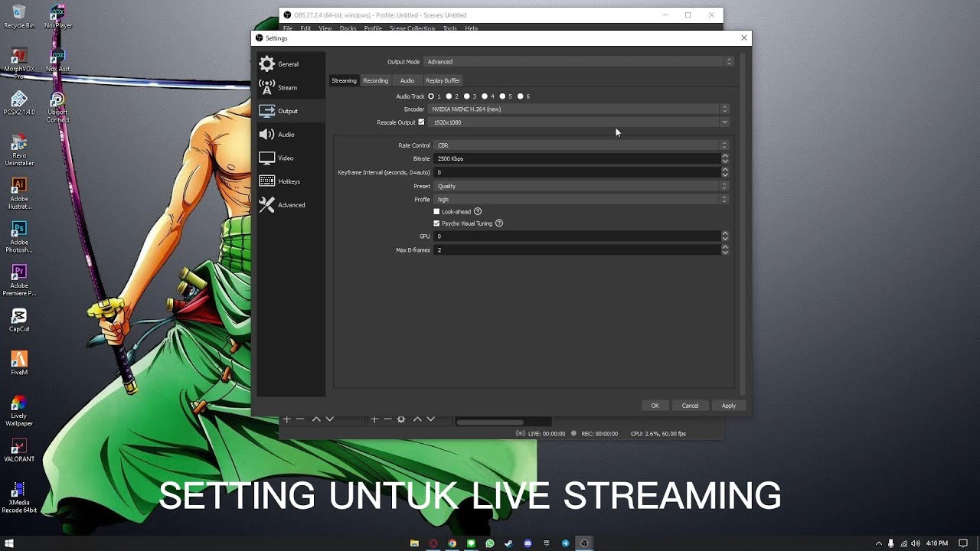Viewport: 980px width, 551px height.
Task: Click the Psycho Visual Tuning help icon
Action: click(x=499, y=223)
